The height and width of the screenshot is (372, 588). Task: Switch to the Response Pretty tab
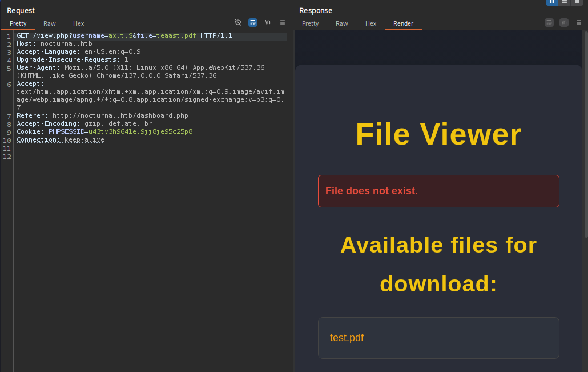[310, 23]
